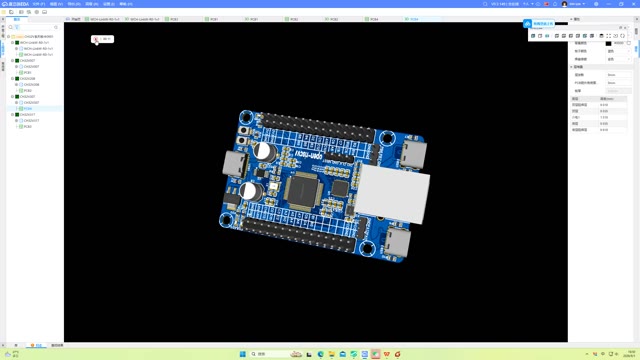Click the project search input field

[x=37, y=27]
